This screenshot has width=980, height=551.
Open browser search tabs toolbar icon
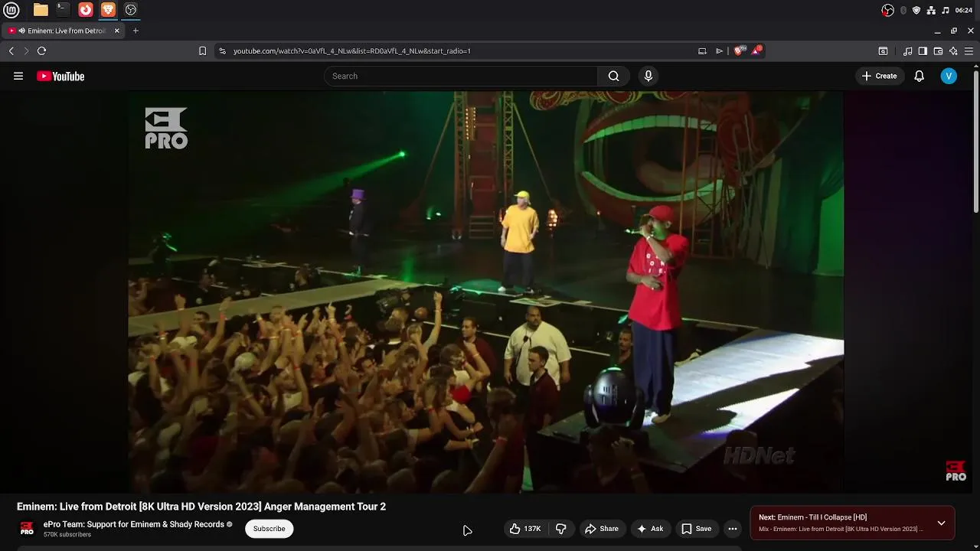point(883,51)
